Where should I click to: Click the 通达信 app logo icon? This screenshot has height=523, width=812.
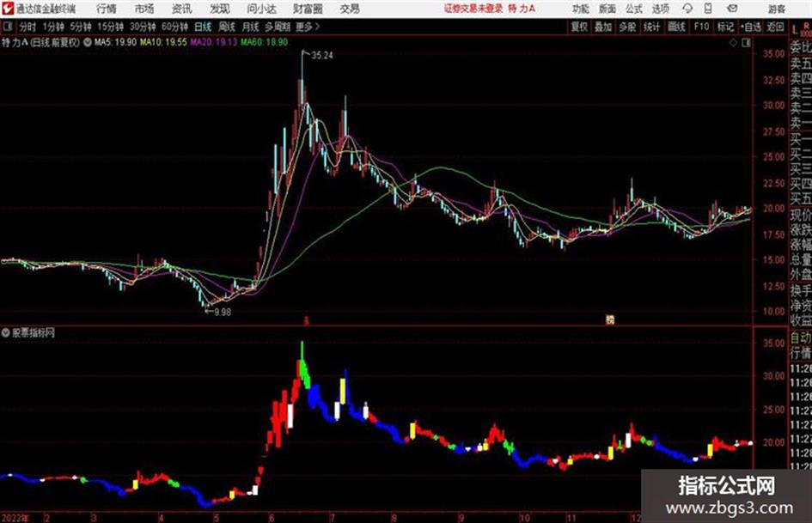(x=8, y=9)
